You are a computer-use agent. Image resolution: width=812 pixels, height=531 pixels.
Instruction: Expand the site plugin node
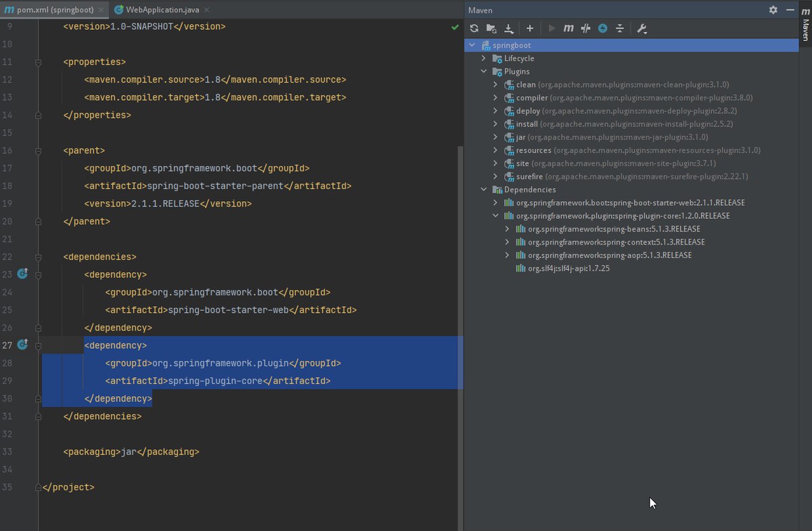point(496,163)
